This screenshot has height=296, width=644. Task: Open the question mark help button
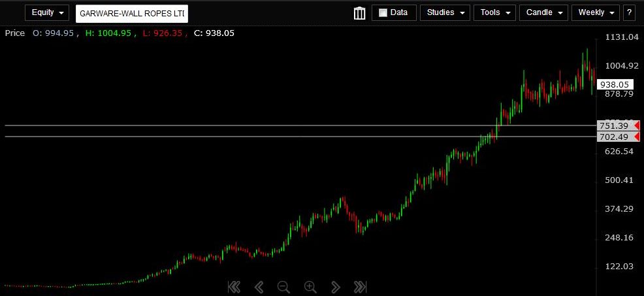coord(630,12)
